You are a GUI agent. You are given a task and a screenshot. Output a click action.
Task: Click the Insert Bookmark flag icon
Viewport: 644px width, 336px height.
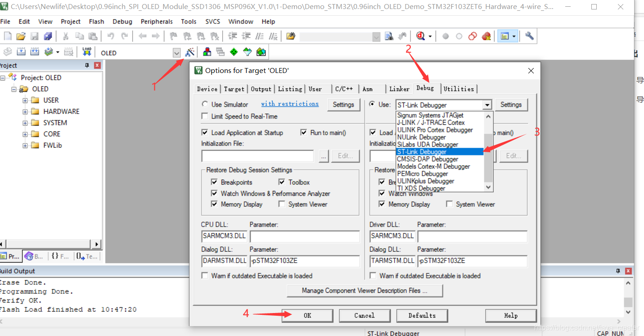(174, 36)
